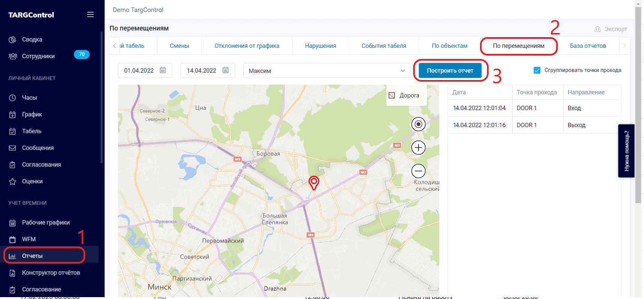Zoom in on the map
644x299 pixels.
418,148
